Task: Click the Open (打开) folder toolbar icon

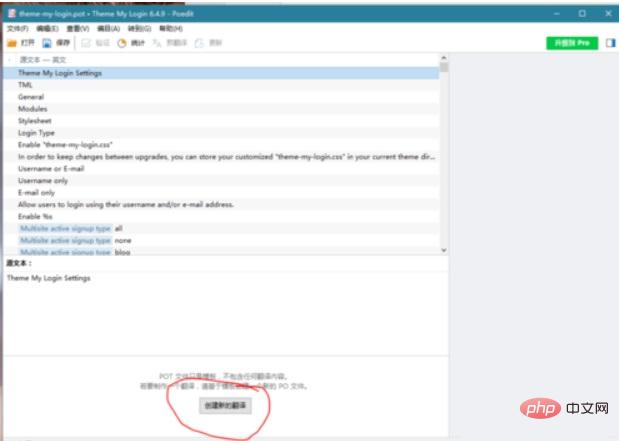Action: [x=12, y=44]
